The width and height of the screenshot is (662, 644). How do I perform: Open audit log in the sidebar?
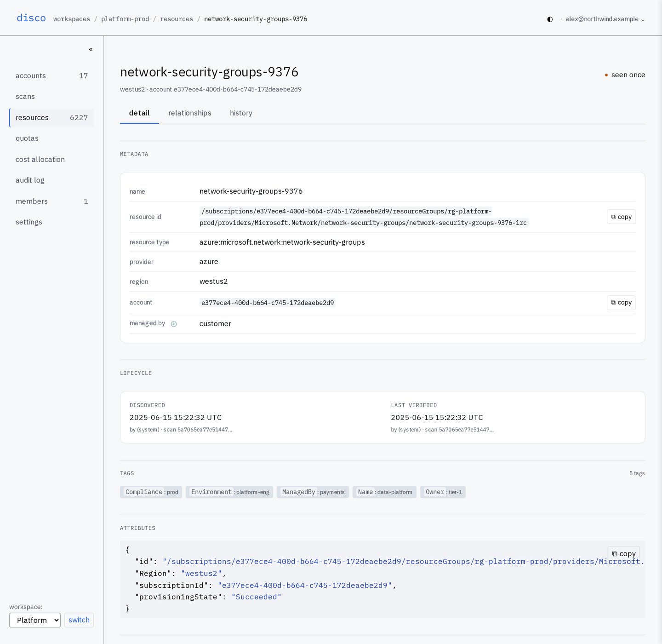[51, 180]
